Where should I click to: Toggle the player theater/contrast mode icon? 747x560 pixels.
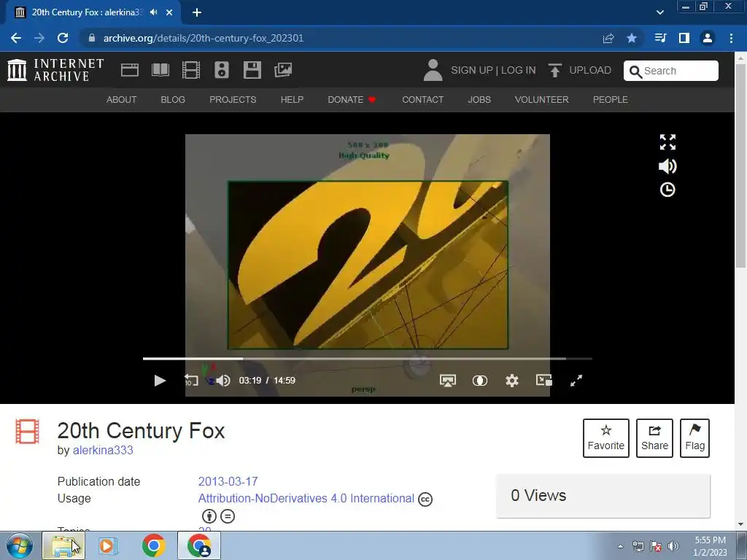pyautogui.click(x=480, y=381)
